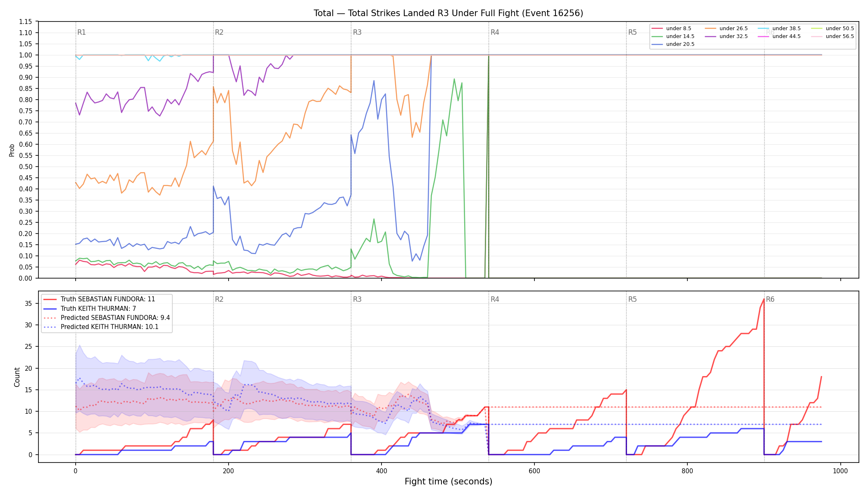Select legend entry 'under 26.5'
This screenshot has width=868, height=496.
coord(726,29)
